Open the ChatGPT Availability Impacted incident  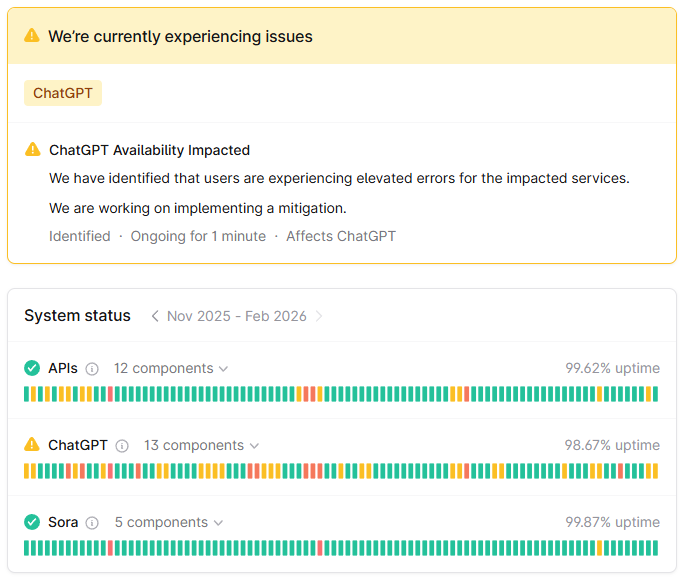[x=149, y=150]
